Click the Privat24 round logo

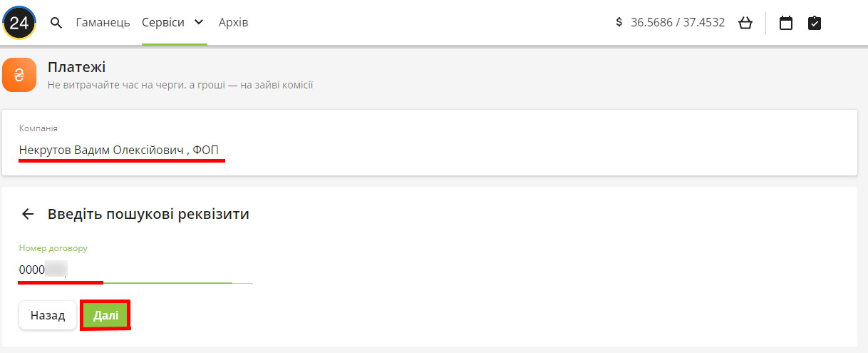[19, 23]
